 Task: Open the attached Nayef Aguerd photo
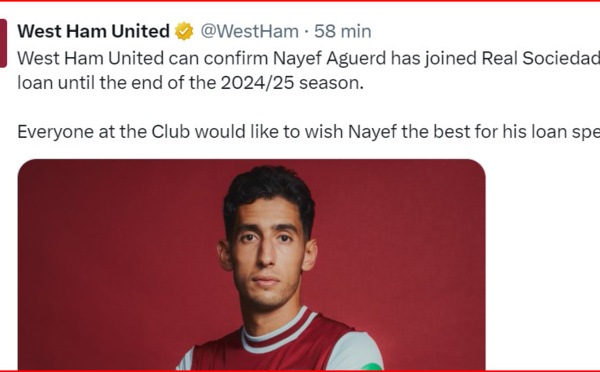point(251,264)
